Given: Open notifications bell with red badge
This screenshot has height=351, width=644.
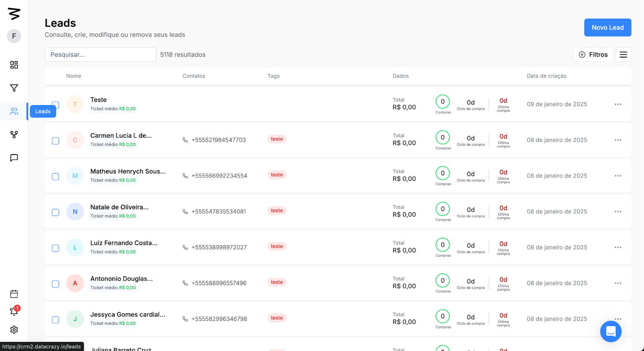Looking at the screenshot, I should 14,311.
